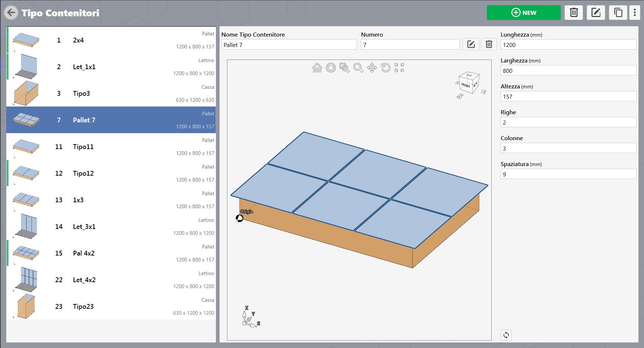The width and height of the screenshot is (644, 348).
Task: Click the trash icon in top toolbar
Action: [x=574, y=13]
